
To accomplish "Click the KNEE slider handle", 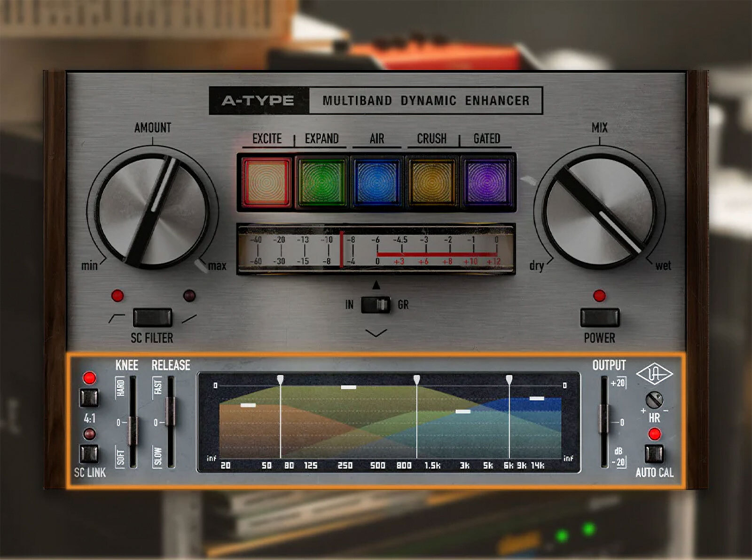I will coord(133,431).
